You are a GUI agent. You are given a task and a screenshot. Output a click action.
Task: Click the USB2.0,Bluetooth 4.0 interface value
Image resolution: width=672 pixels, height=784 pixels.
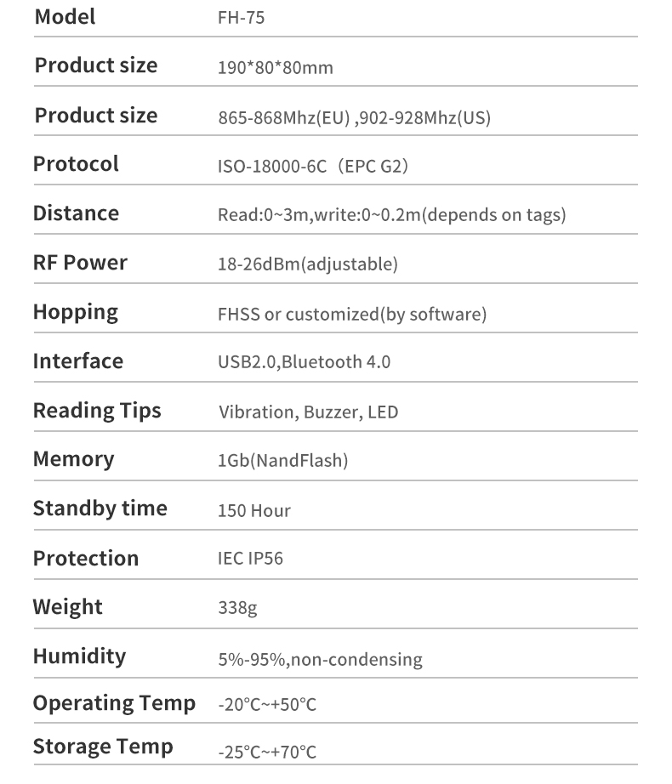coord(304,361)
